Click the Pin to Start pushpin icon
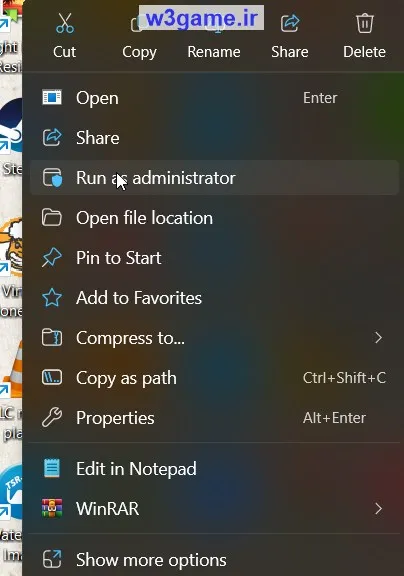The image size is (404, 576). point(52,258)
